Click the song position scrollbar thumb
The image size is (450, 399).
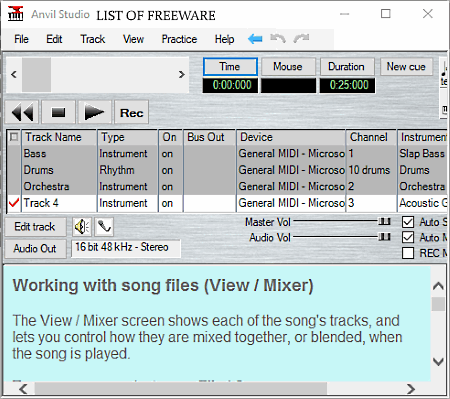coord(36,74)
